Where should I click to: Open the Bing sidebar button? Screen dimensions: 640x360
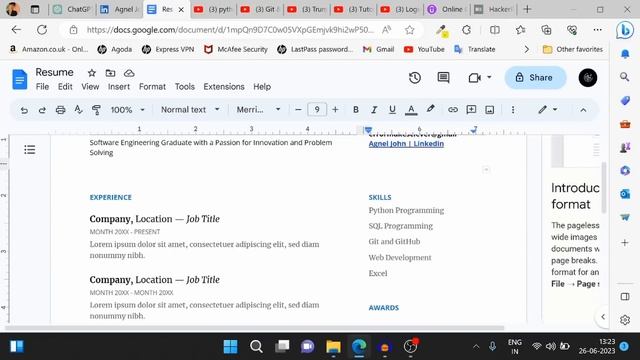click(x=624, y=30)
